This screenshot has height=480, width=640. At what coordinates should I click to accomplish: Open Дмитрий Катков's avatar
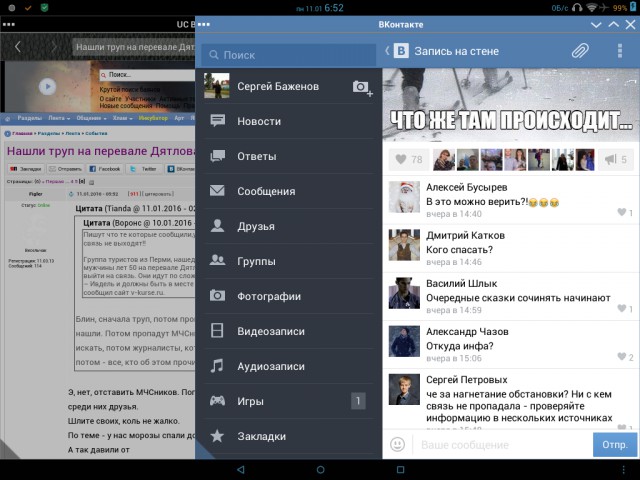click(404, 245)
